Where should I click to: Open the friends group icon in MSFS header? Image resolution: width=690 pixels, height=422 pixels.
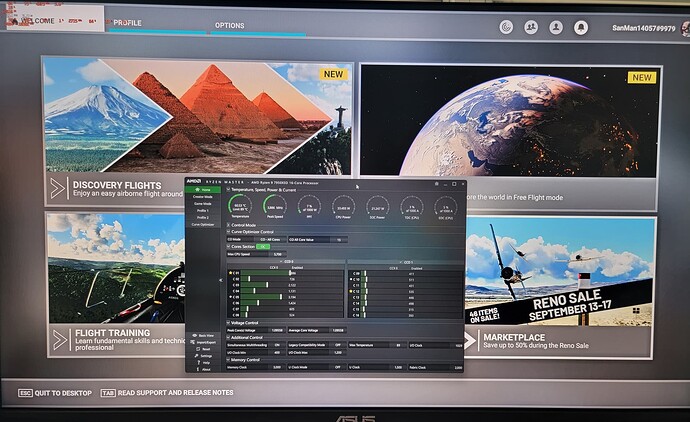pyautogui.click(x=531, y=27)
